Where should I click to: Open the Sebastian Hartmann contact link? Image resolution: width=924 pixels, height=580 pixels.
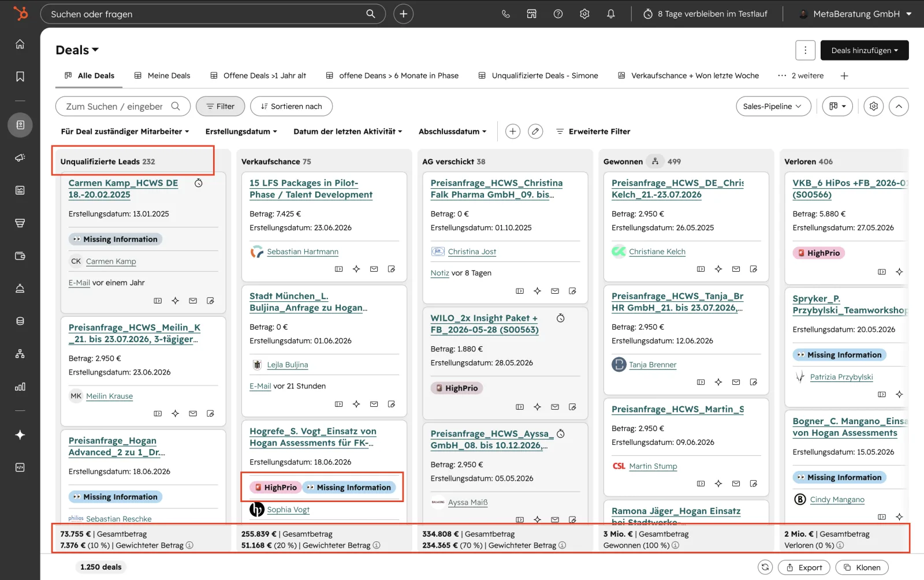pyautogui.click(x=303, y=252)
